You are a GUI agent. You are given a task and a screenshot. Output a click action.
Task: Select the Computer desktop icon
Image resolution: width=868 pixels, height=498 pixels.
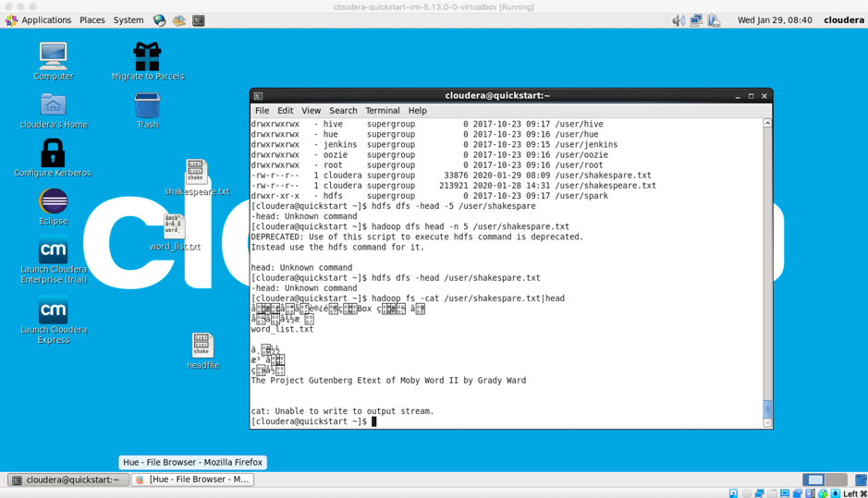pyautogui.click(x=53, y=61)
